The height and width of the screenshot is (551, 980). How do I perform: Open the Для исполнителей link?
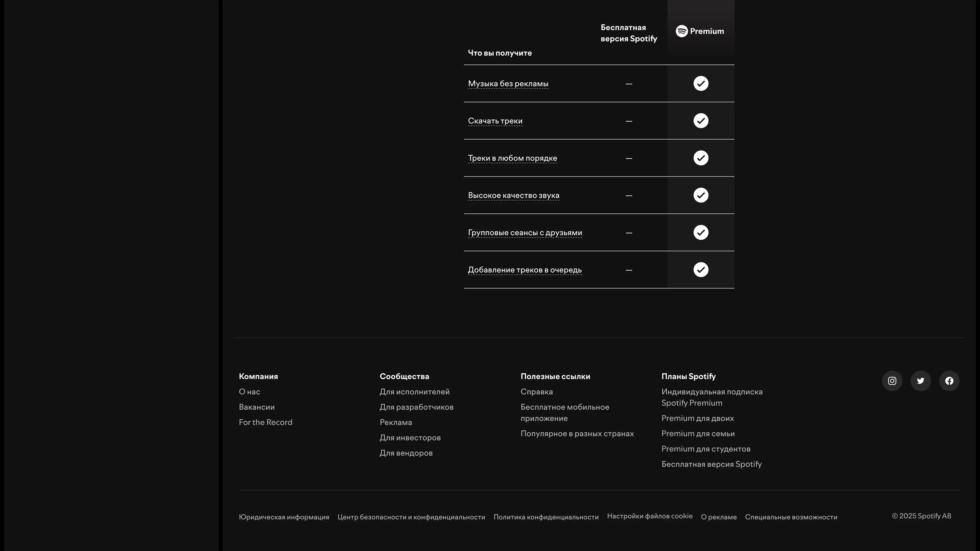point(414,392)
